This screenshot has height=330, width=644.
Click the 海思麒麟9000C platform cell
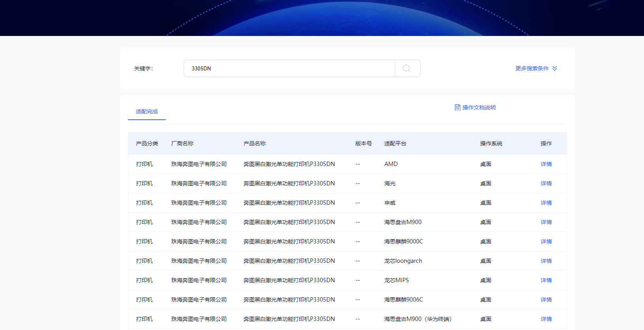point(404,241)
